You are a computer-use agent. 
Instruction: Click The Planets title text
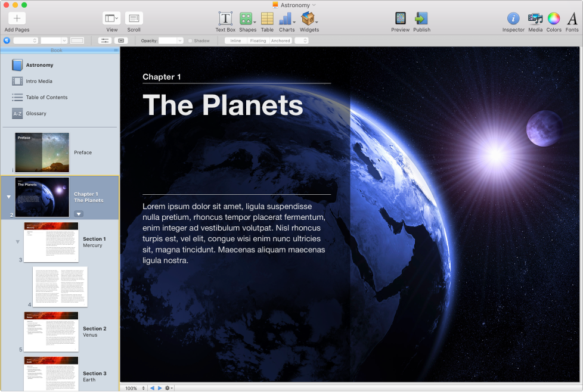[x=223, y=105]
